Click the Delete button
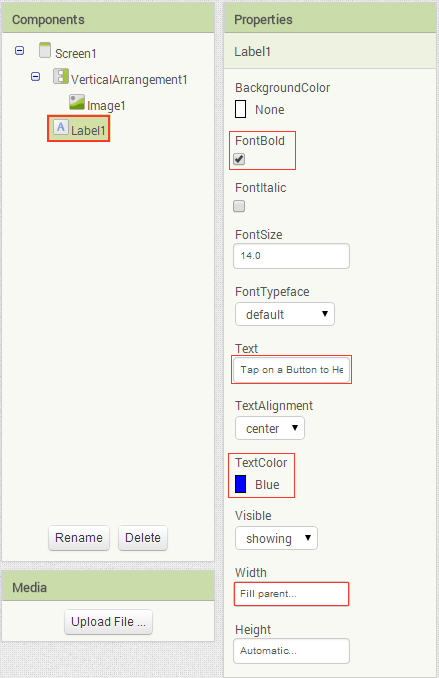Viewport: 439px width, 678px height. (143, 538)
